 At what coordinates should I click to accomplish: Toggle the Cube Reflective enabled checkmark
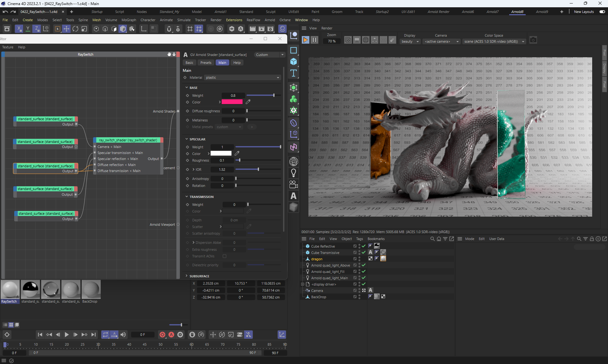click(x=364, y=246)
